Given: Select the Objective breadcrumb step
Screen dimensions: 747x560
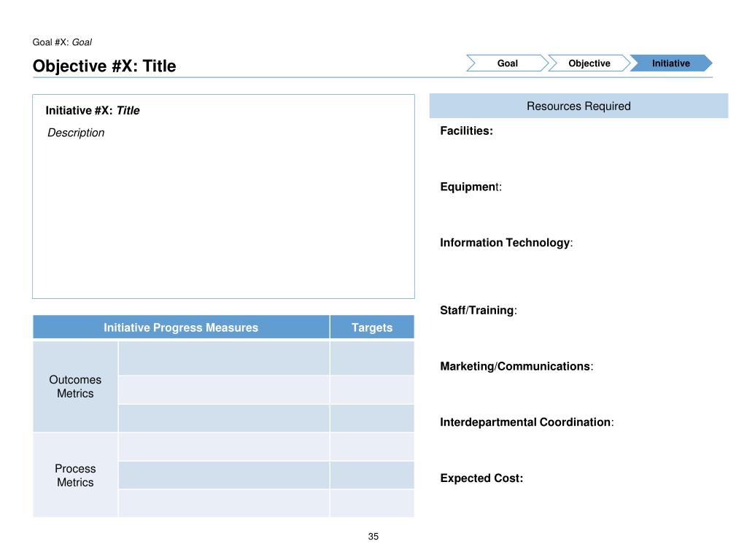Looking at the screenshot, I should pos(589,63).
